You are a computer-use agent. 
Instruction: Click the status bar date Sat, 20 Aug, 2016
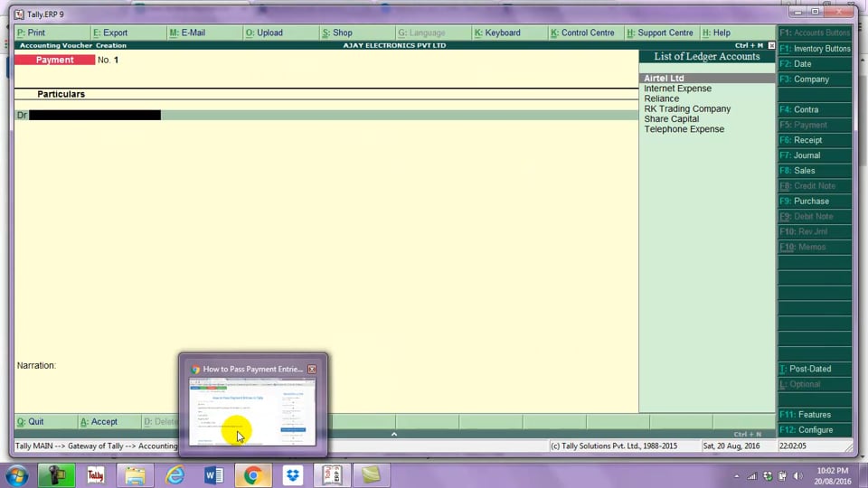tap(731, 446)
